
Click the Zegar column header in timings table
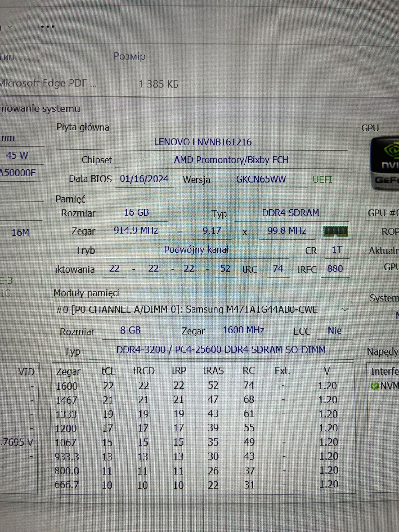[x=68, y=372]
